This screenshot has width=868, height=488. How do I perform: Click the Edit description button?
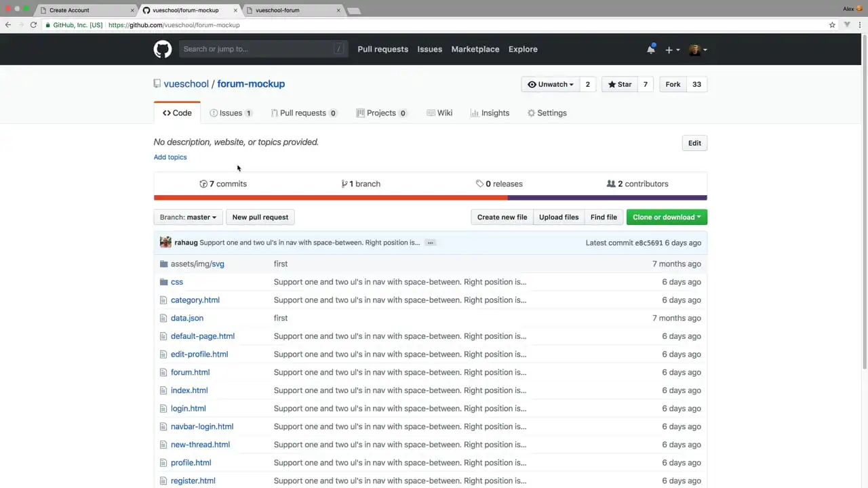tap(694, 143)
